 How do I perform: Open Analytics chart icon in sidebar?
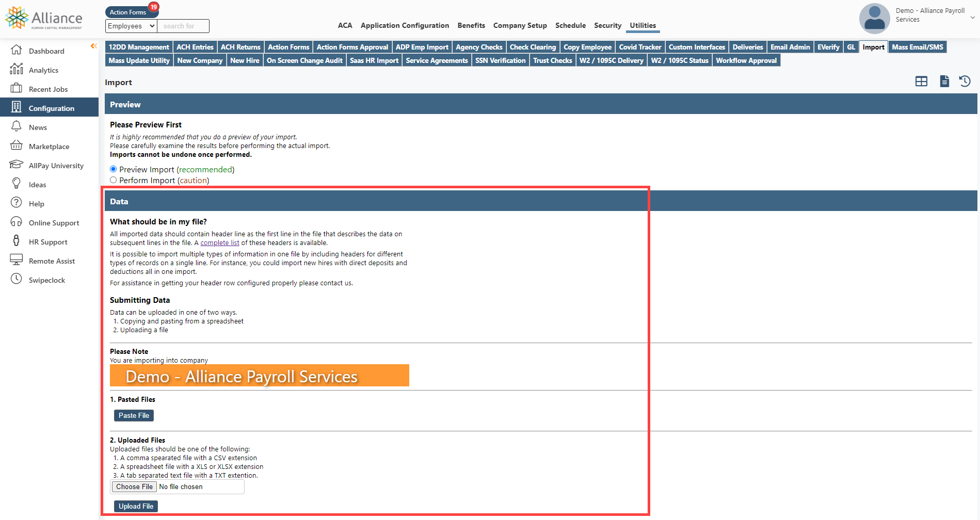(x=17, y=69)
